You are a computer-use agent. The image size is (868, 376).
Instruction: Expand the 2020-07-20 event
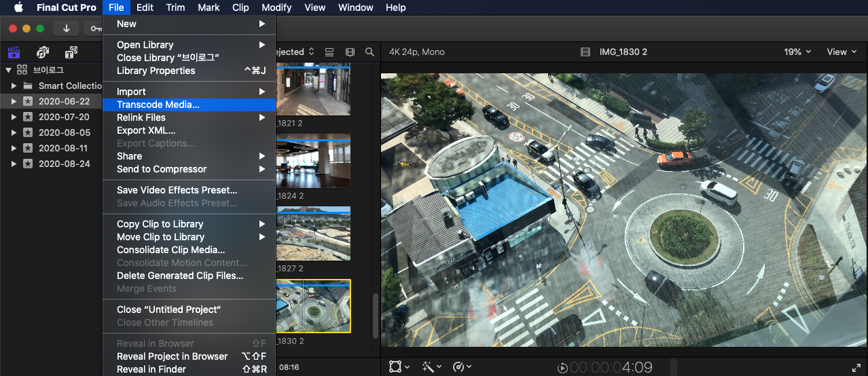[x=14, y=117]
